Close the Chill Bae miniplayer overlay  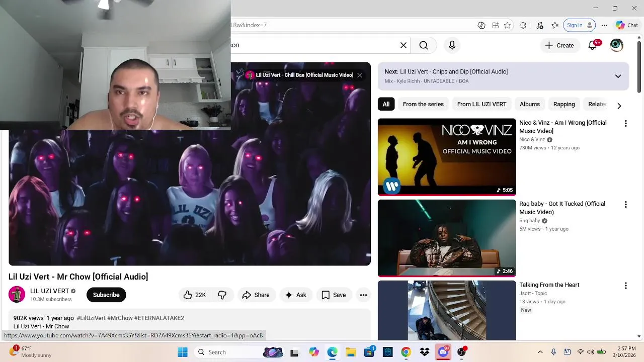click(360, 75)
